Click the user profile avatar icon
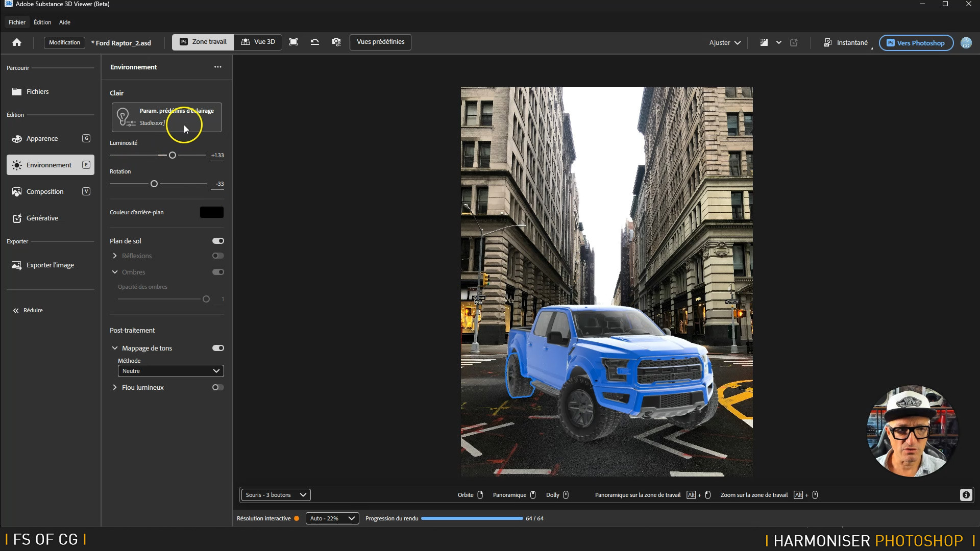The width and height of the screenshot is (980, 551). [x=966, y=43]
